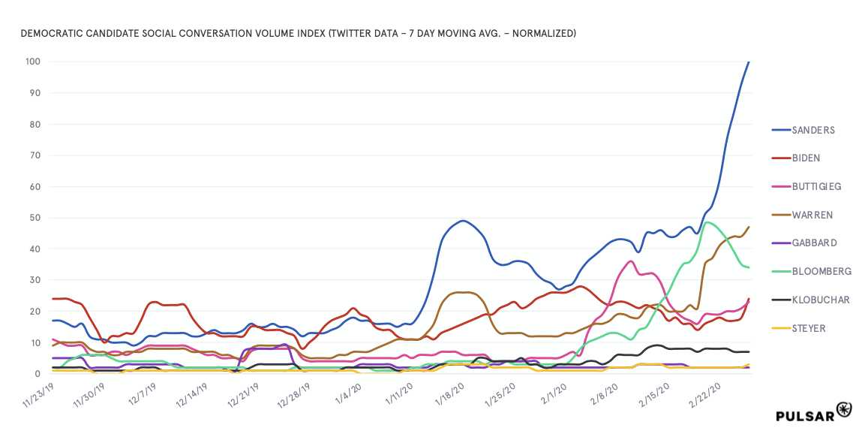Click the Bloomberg green legend line

pyautogui.click(x=781, y=272)
